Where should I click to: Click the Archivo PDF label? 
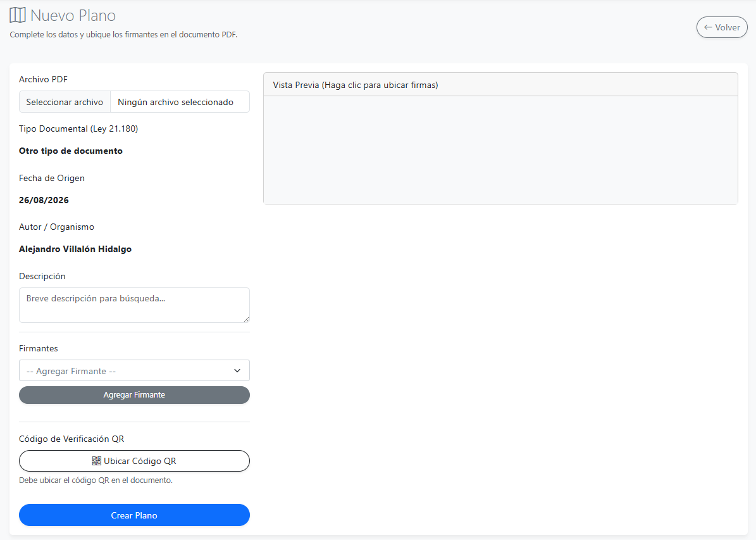click(x=43, y=79)
